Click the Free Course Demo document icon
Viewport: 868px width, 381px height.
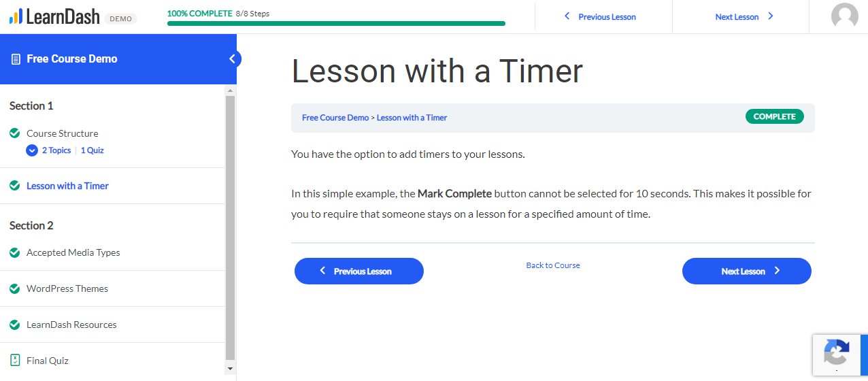click(x=16, y=59)
